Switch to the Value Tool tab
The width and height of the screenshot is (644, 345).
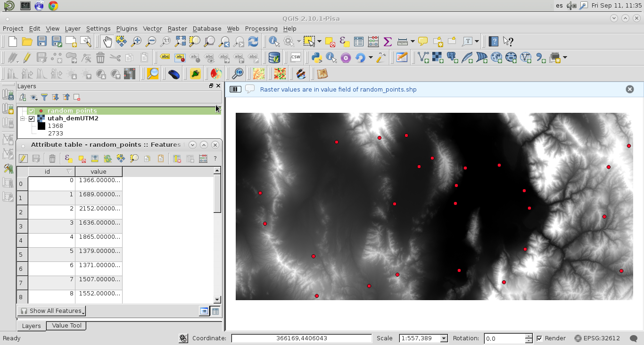click(66, 326)
